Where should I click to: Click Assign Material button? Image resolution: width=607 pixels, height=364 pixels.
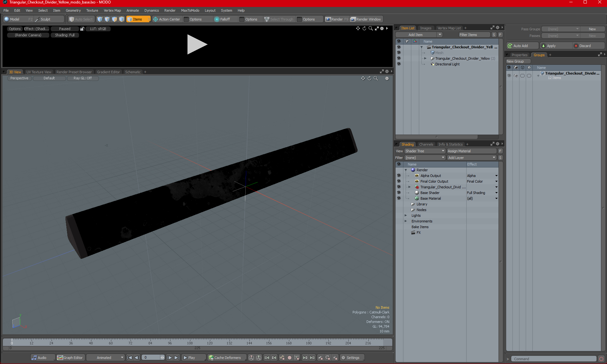click(x=472, y=151)
